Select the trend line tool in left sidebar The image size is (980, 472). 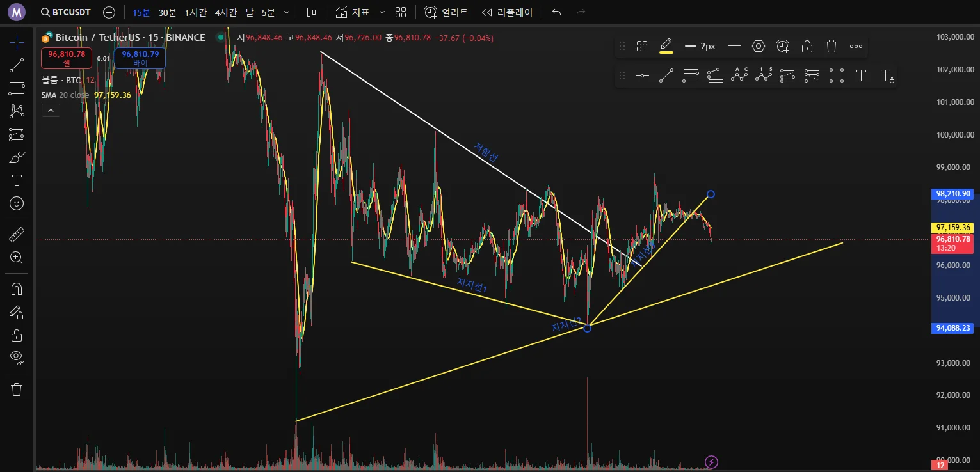click(17, 65)
